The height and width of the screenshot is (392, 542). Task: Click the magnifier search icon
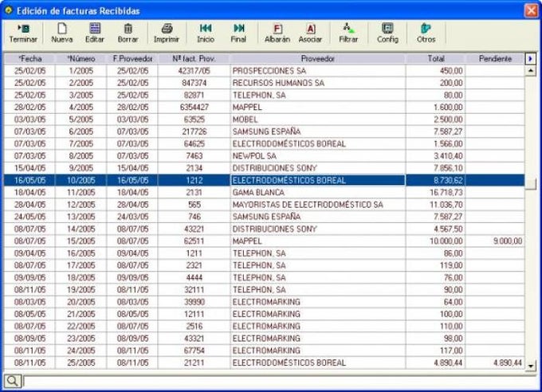pyautogui.click(x=13, y=381)
